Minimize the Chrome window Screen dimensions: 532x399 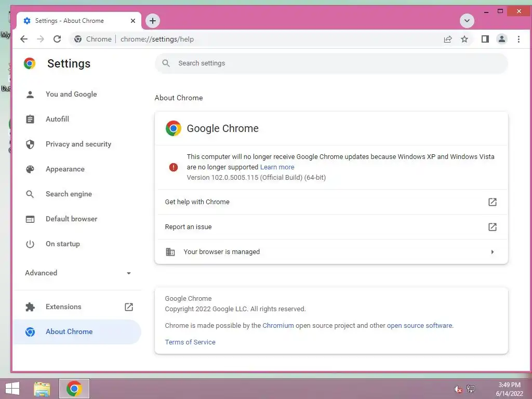[486, 11]
